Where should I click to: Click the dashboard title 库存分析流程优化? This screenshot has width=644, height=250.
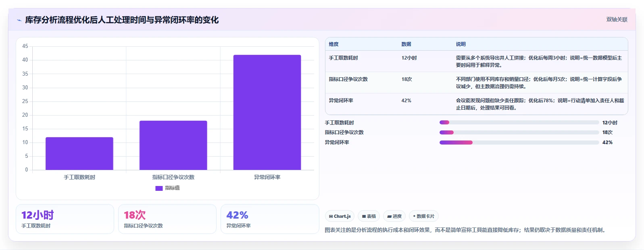click(122, 20)
